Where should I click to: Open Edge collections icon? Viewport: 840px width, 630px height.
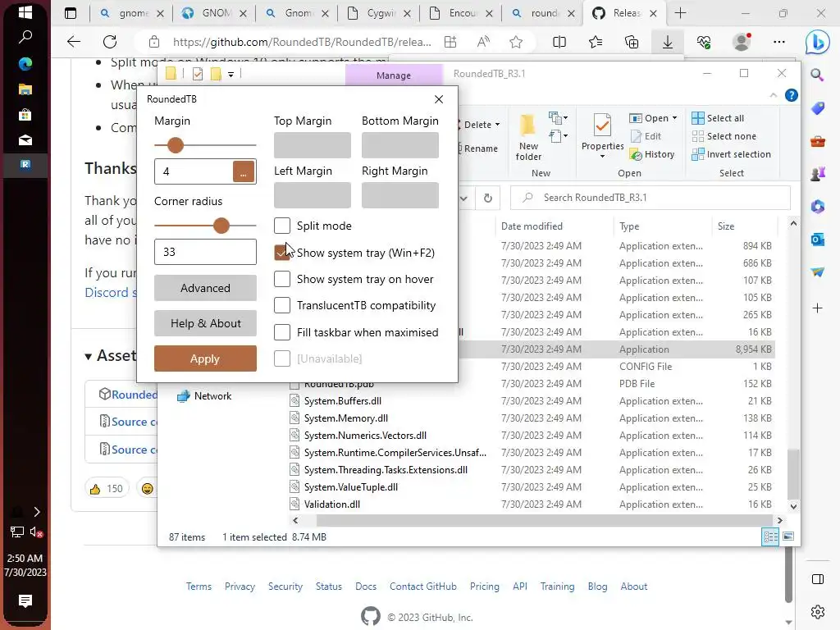click(x=632, y=42)
